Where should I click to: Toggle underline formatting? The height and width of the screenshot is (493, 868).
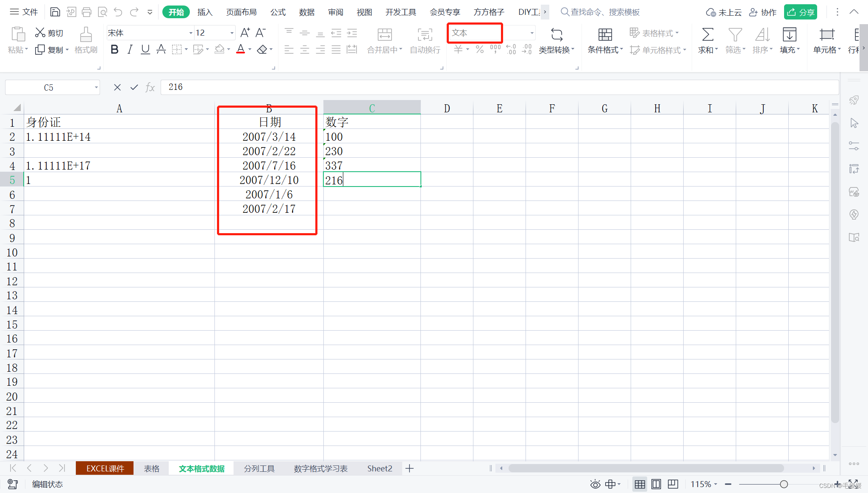145,50
